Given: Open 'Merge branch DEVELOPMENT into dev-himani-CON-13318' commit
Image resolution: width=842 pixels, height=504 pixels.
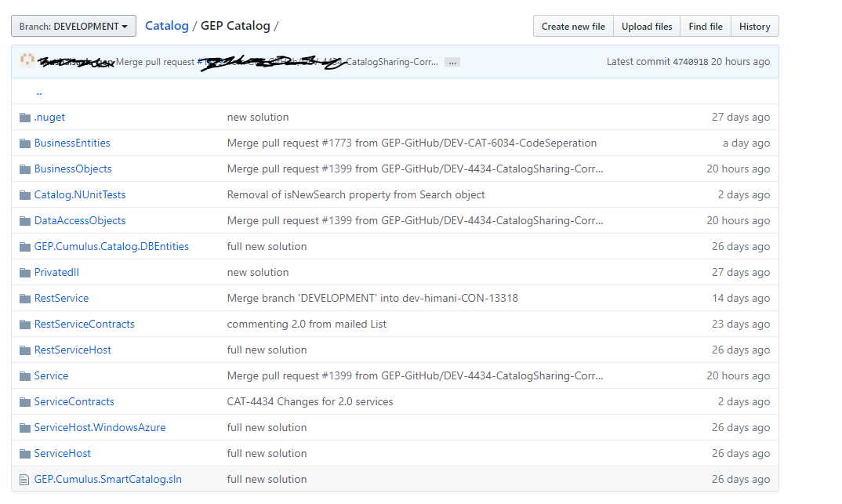Looking at the screenshot, I should pos(372,298).
